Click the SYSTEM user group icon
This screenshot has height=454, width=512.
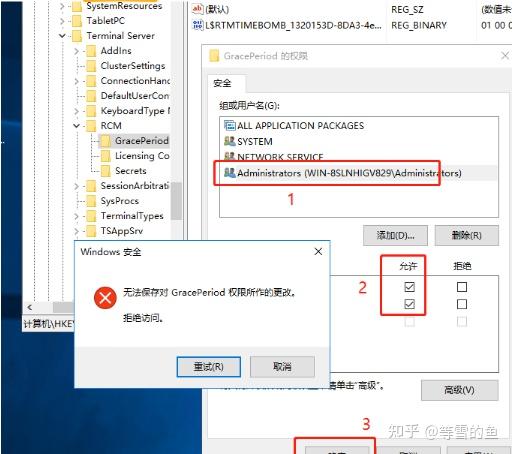point(230,141)
